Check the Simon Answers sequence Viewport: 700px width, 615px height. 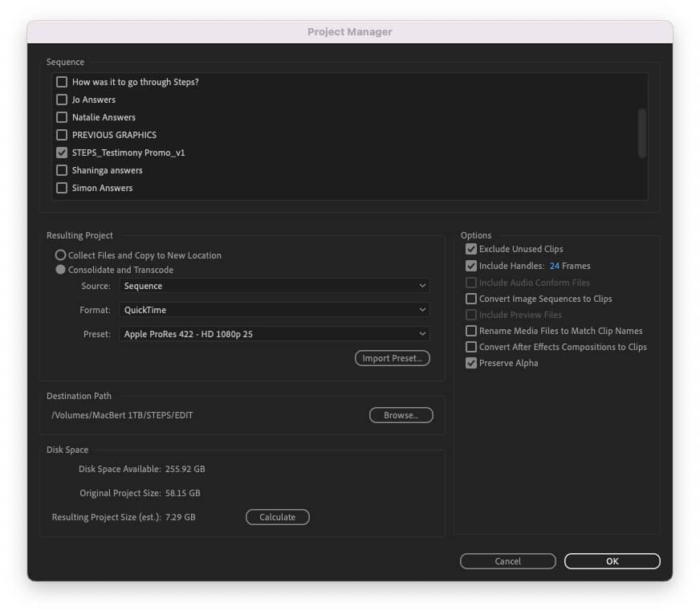point(62,188)
